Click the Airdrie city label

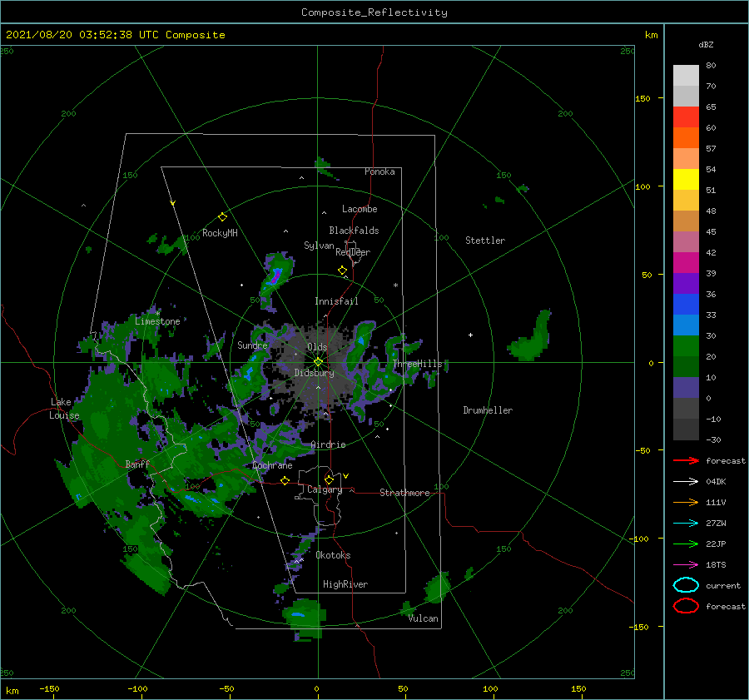click(x=328, y=444)
